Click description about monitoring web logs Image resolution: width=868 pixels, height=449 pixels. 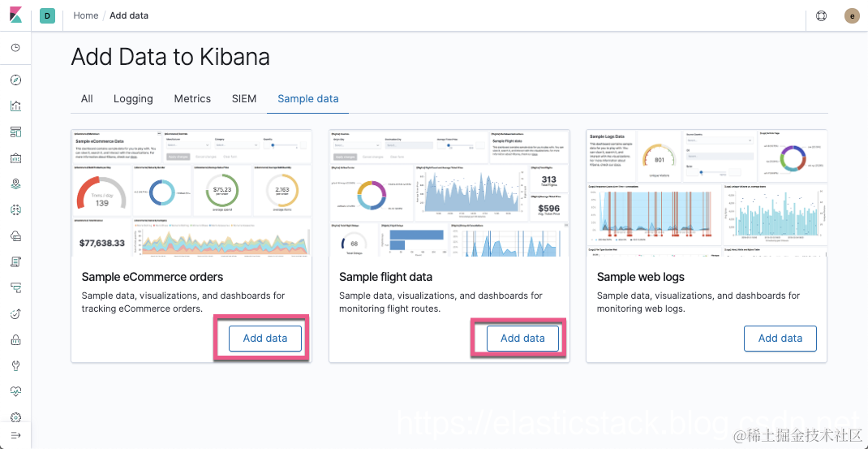pyautogui.click(x=698, y=302)
